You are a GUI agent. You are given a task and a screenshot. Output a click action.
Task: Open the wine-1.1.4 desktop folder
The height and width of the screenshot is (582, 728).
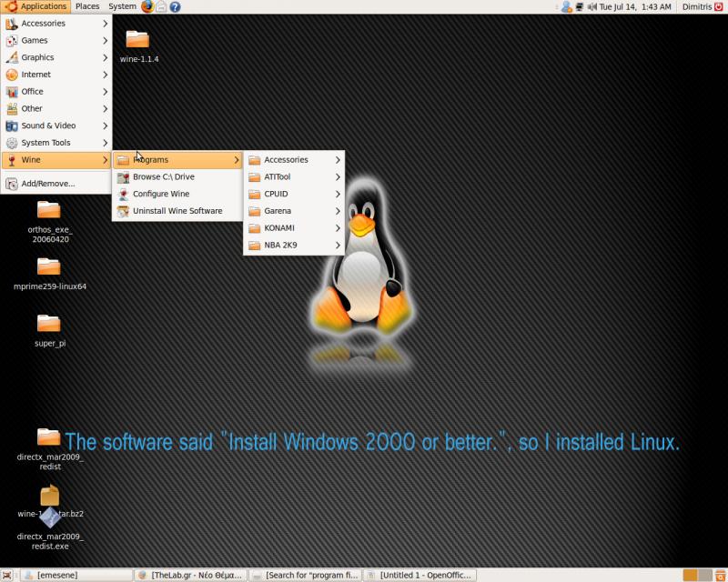click(138, 39)
